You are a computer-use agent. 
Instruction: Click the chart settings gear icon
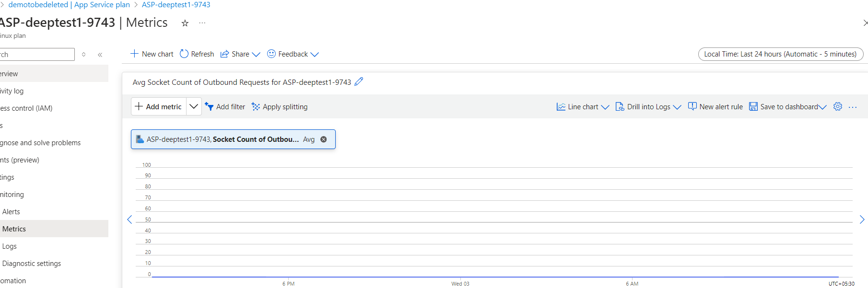pos(838,106)
